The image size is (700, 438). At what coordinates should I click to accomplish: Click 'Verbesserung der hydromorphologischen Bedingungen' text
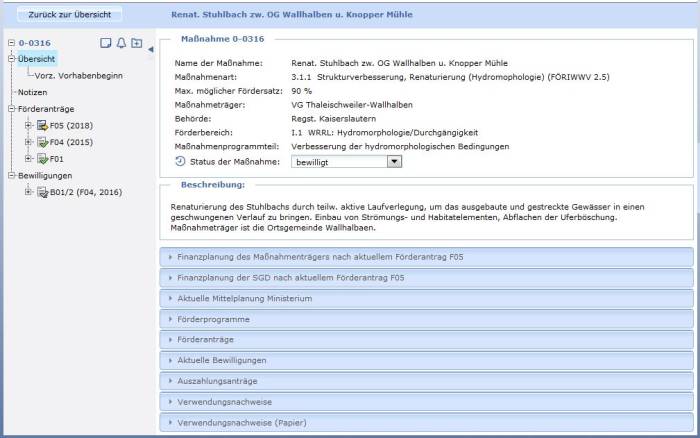click(400, 146)
